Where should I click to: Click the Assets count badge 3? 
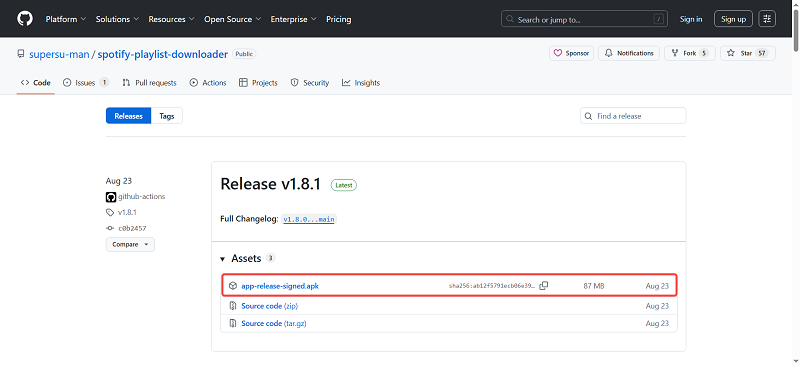click(x=270, y=258)
